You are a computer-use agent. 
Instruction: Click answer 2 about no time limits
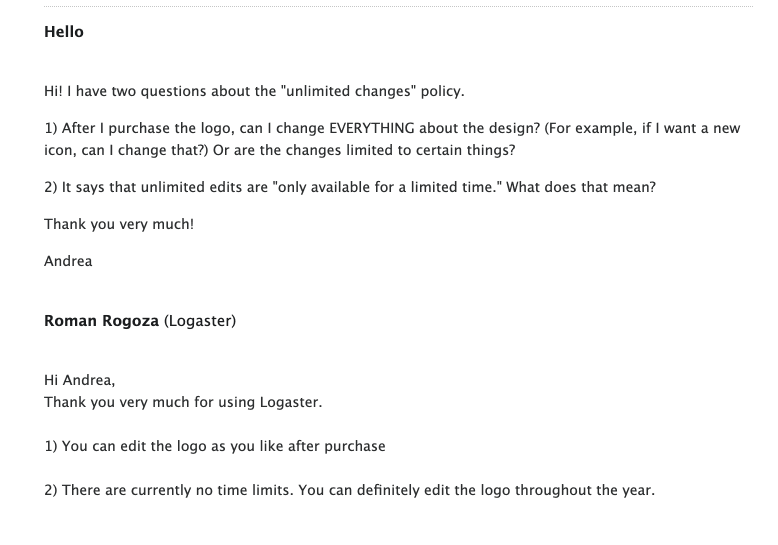350,490
